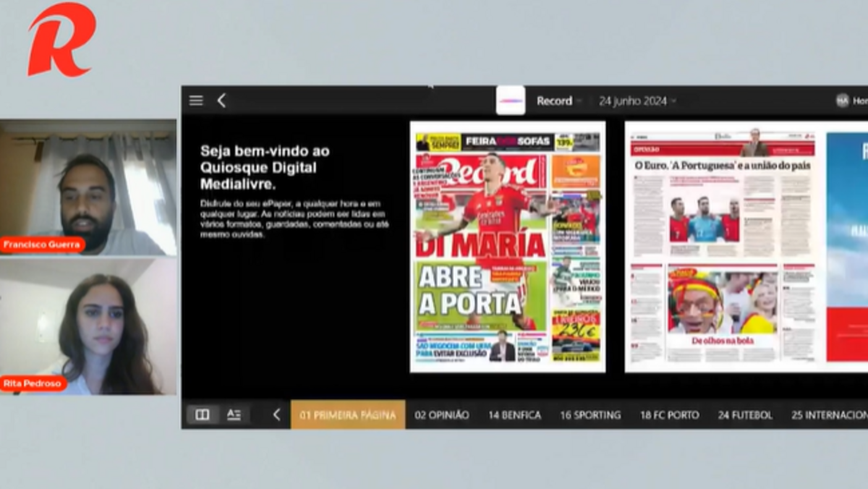Go to the 02 Opinião section
This screenshot has height=489, width=868.
[x=442, y=415]
